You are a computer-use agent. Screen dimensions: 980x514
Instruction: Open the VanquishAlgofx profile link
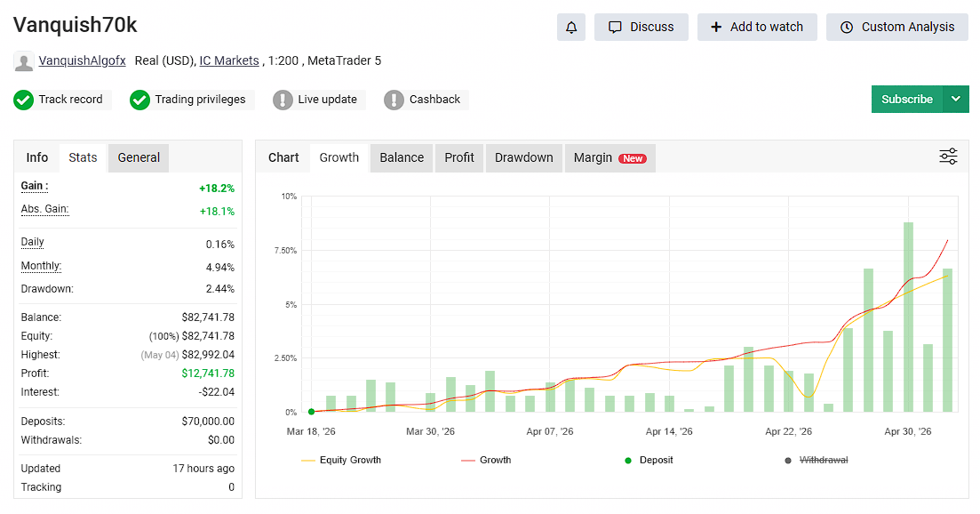coord(82,60)
